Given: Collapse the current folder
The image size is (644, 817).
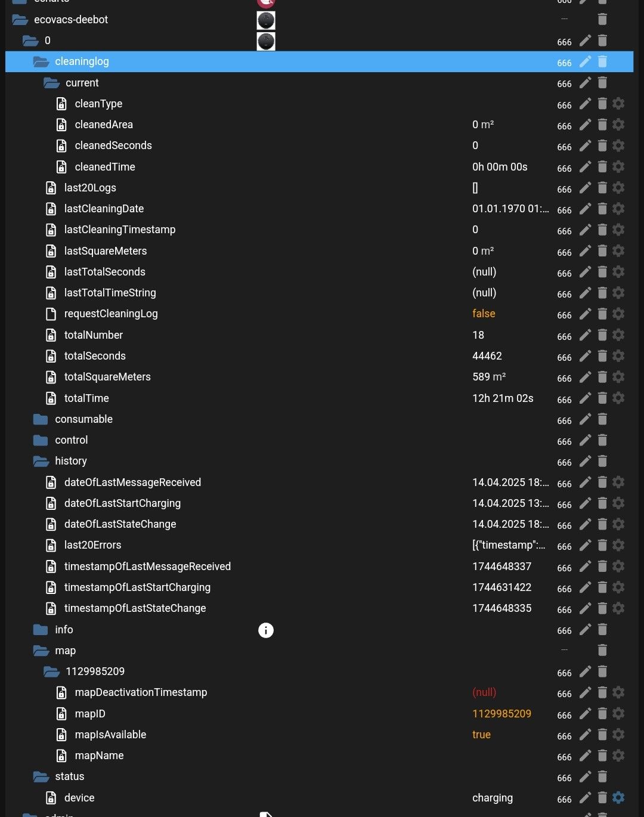Looking at the screenshot, I should tap(51, 83).
